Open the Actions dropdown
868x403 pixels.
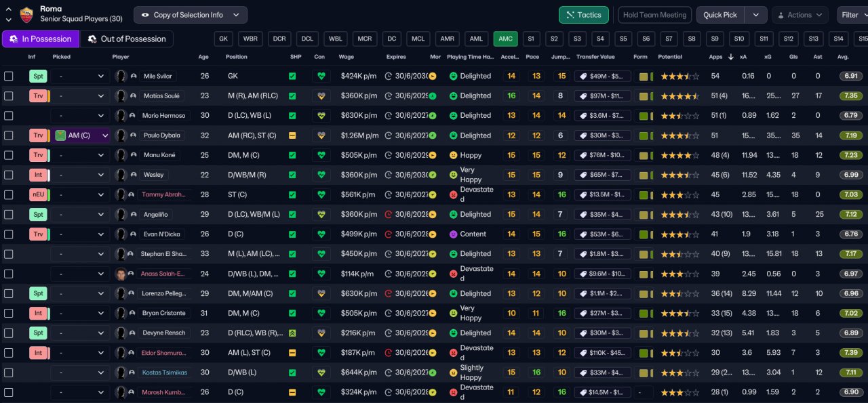[800, 15]
